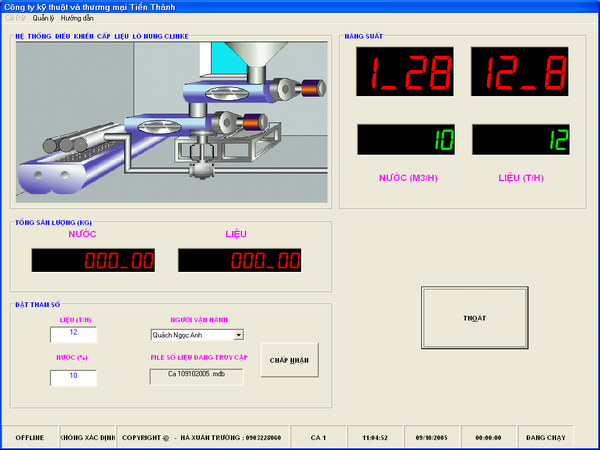Expand the Người vận hành operator dropdown
The image size is (600, 450).
(238, 335)
